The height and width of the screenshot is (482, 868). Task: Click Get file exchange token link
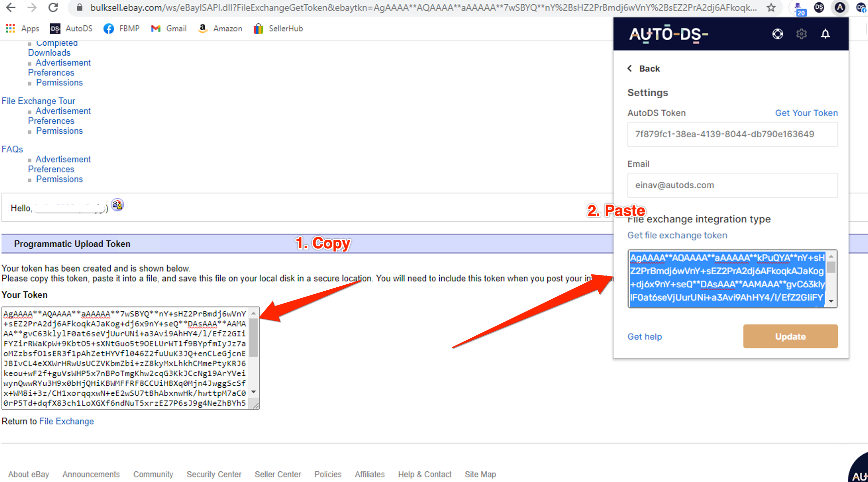tap(677, 235)
